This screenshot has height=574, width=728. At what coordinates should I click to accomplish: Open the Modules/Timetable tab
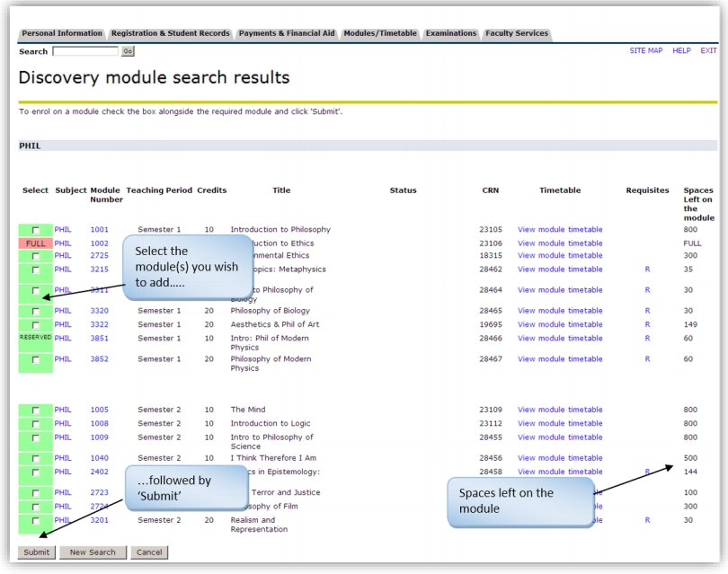380,33
